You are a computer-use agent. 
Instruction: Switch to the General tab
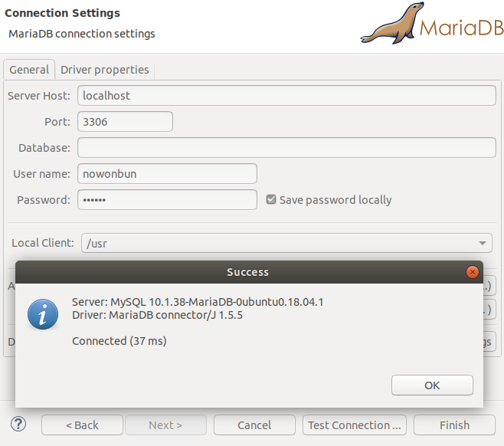click(29, 70)
